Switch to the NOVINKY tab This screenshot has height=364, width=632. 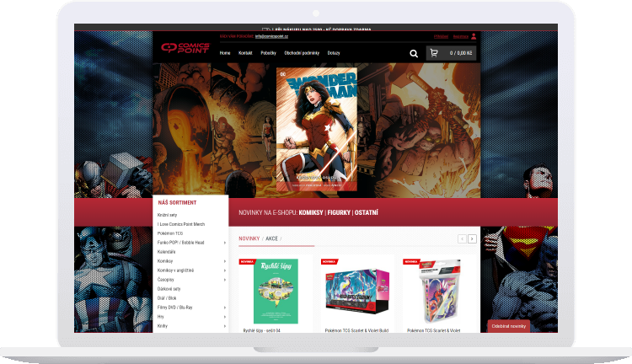(x=249, y=238)
